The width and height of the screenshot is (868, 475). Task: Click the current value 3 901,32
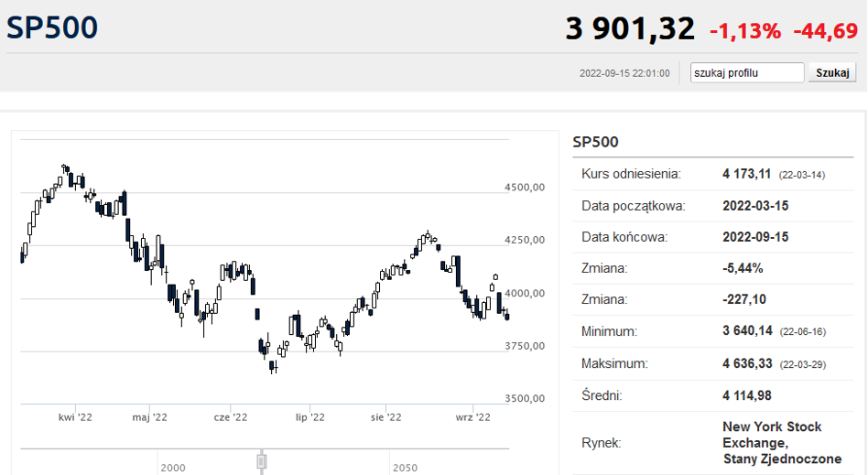(x=629, y=28)
